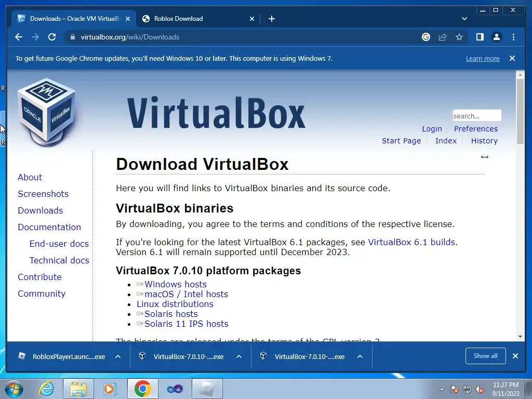Open the About sidebar link
532x399 pixels.
click(x=30, y=177)
